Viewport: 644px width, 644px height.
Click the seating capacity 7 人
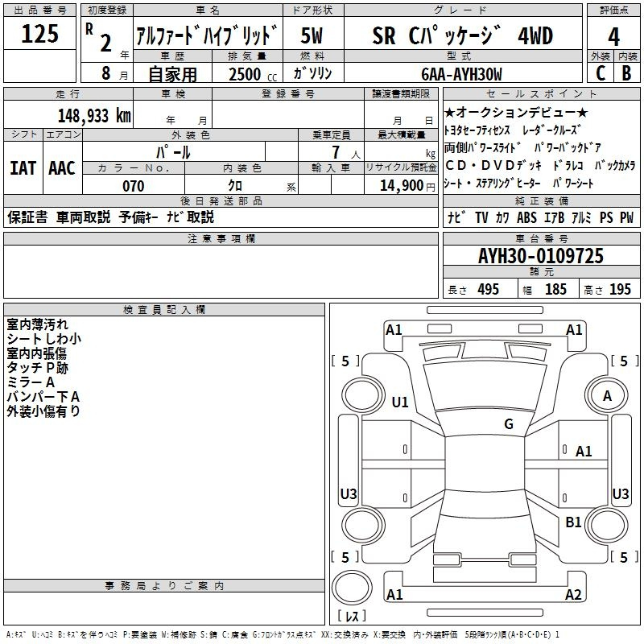[x=346, y=153]
